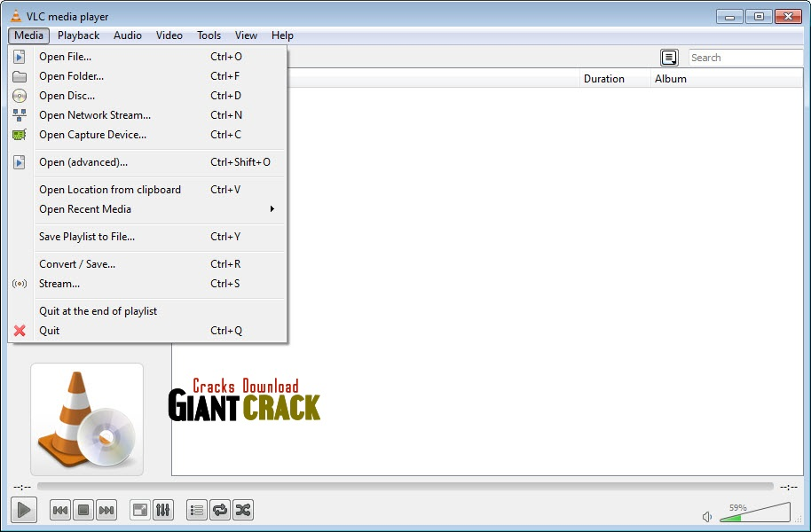Toggle shuffle random playback

(243, 511)
